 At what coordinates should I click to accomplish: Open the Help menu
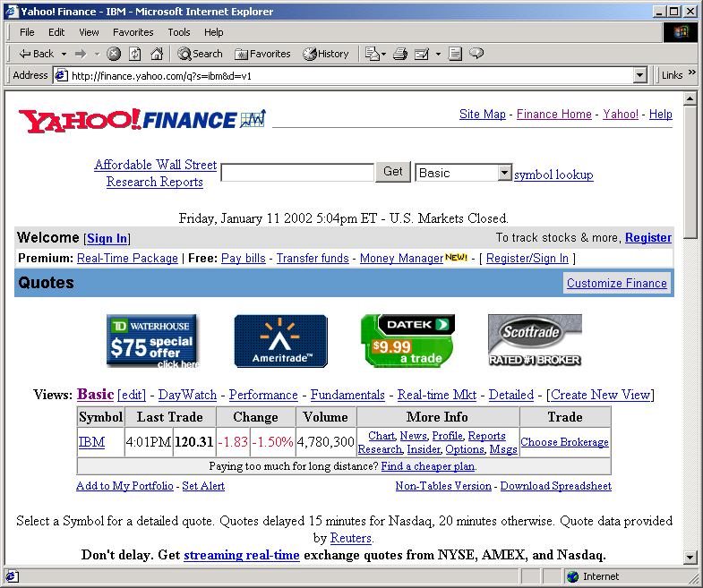(213, 32)
